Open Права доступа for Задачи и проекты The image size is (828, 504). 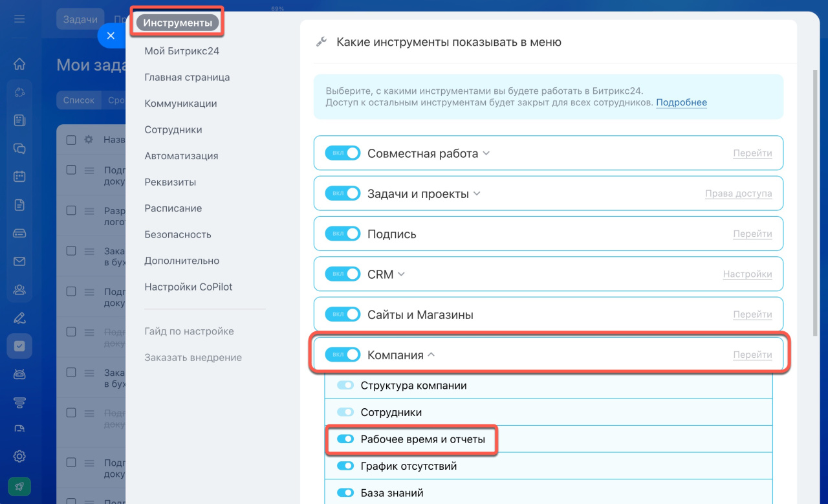click(739, 193)
